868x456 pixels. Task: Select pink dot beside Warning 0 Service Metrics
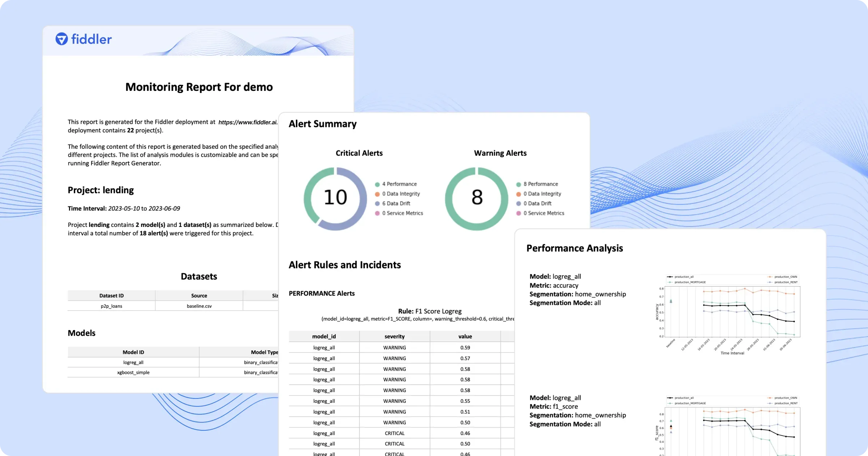click(518, 214)
